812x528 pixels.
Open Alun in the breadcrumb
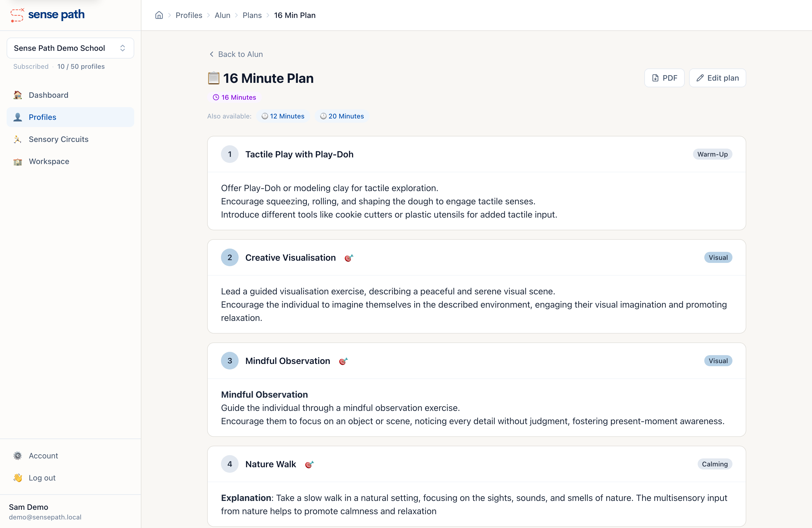pos(222,15)
